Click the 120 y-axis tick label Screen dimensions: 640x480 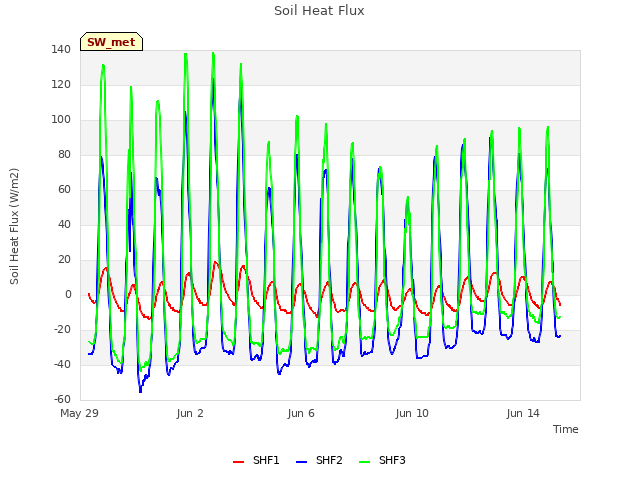(x=61, y=84)
